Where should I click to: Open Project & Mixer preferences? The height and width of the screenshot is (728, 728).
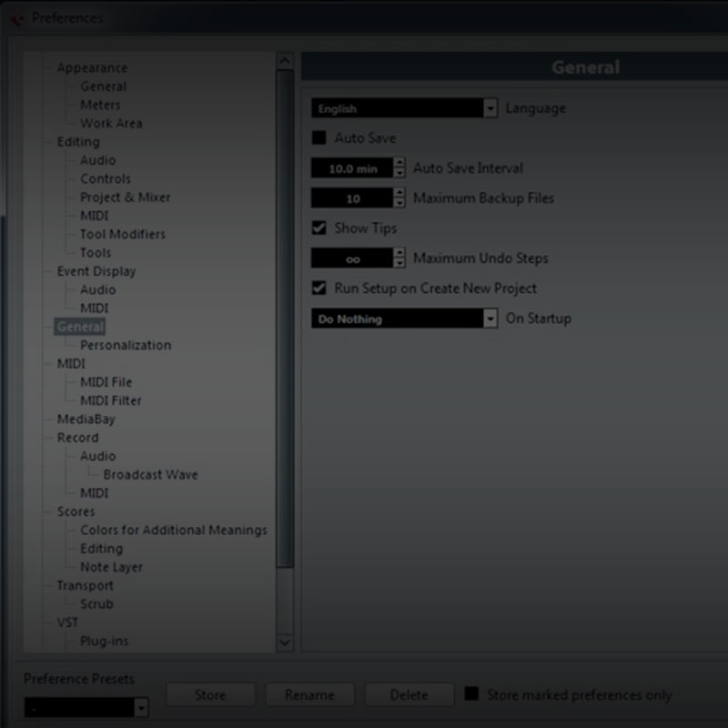click(x=125, y=197)
